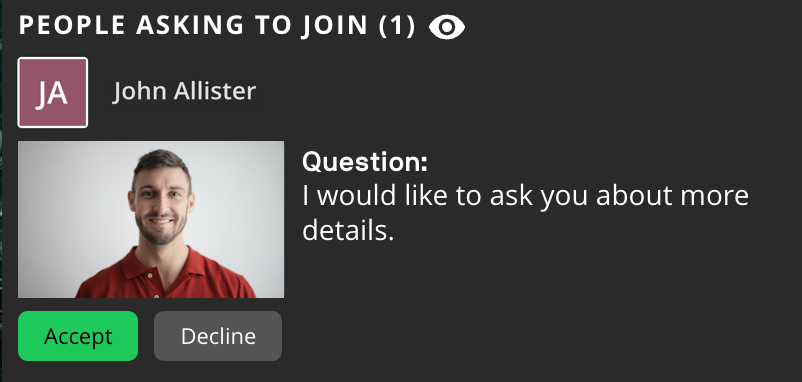Collapse the People Asking to Join section header

click(217, 26)
